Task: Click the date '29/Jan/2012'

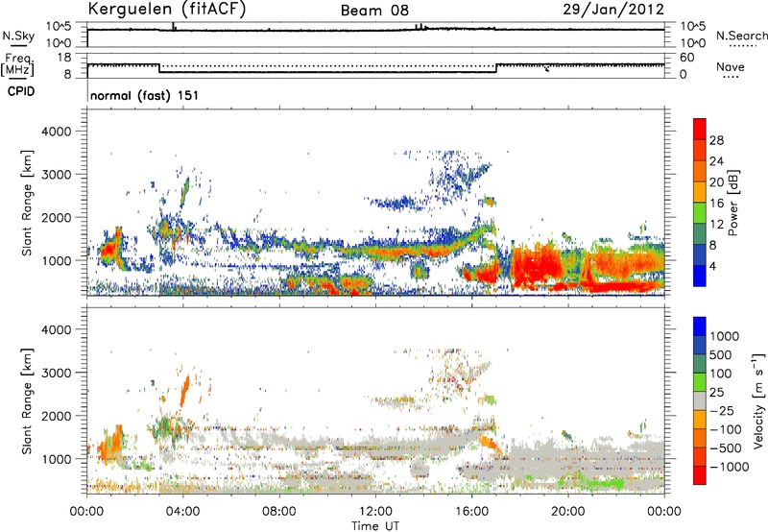Action: (613, 9)
